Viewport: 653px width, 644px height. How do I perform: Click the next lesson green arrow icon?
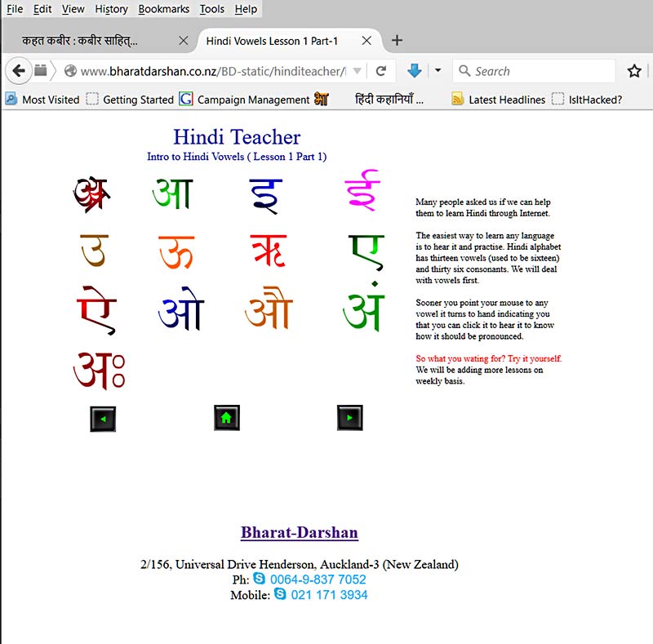click(349, 417)
